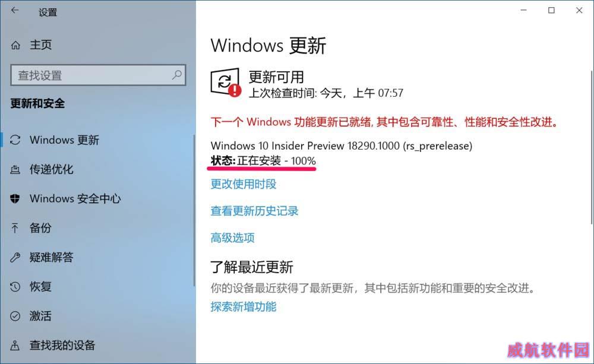Click the right-side vertical scrollbar

(592, 148)
